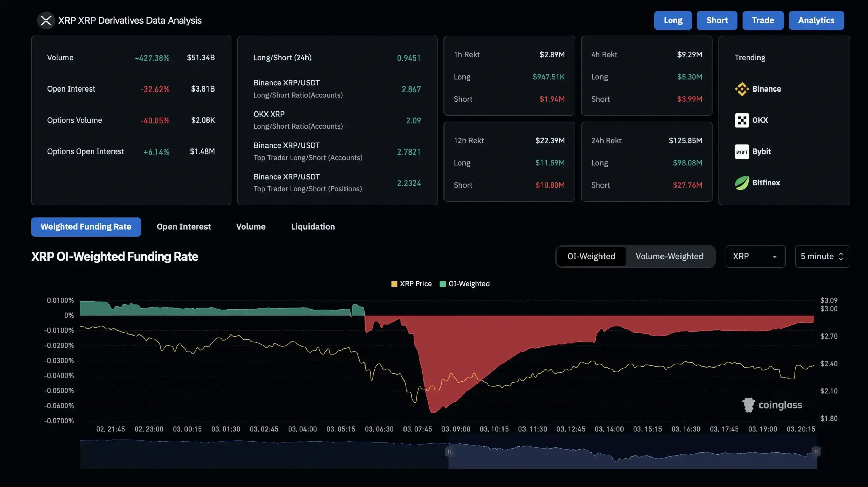Screen dimensions: 868x487
Task: Click the Short button
Action: pyautogui.click(x=717, y=20)
